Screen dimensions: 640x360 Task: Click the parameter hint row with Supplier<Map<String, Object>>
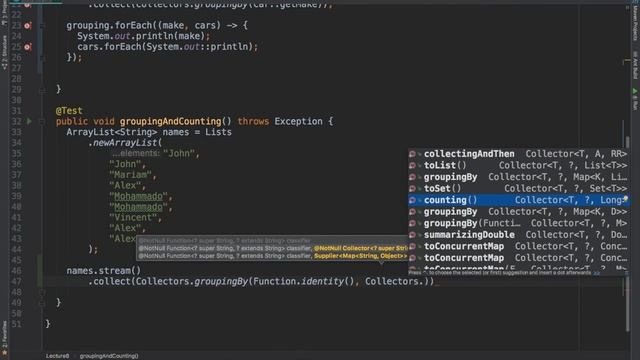273,256
